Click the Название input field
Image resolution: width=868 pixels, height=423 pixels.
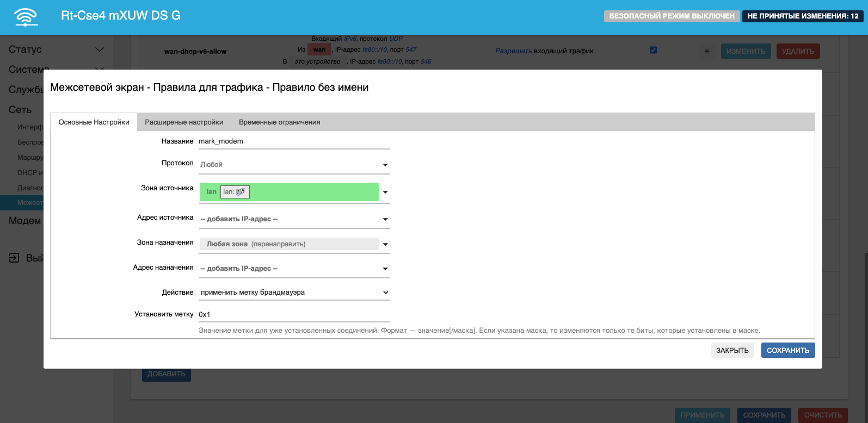[294, 141]
